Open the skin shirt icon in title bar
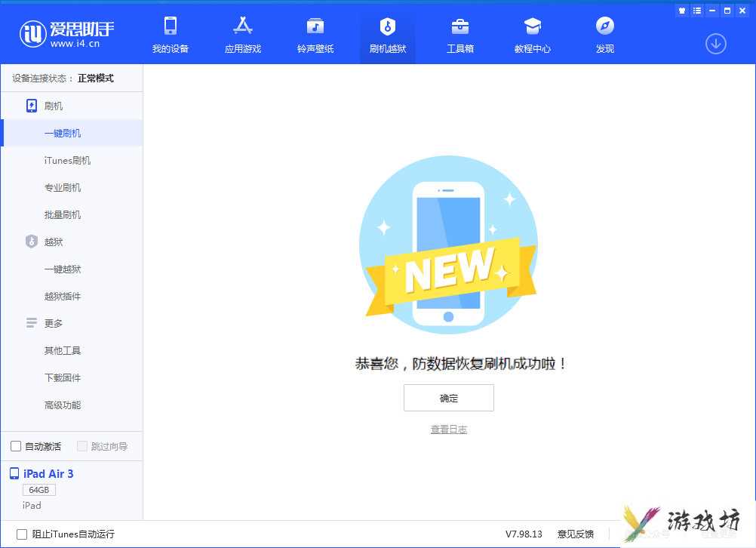The height and width of the screenshot is (548, 756). pos(682,10)
